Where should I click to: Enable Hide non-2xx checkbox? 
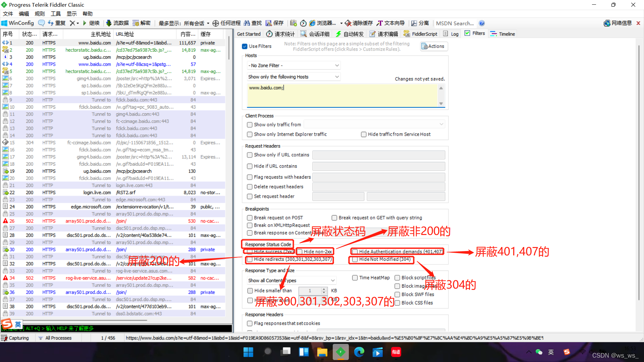click(x=300, y=252)
